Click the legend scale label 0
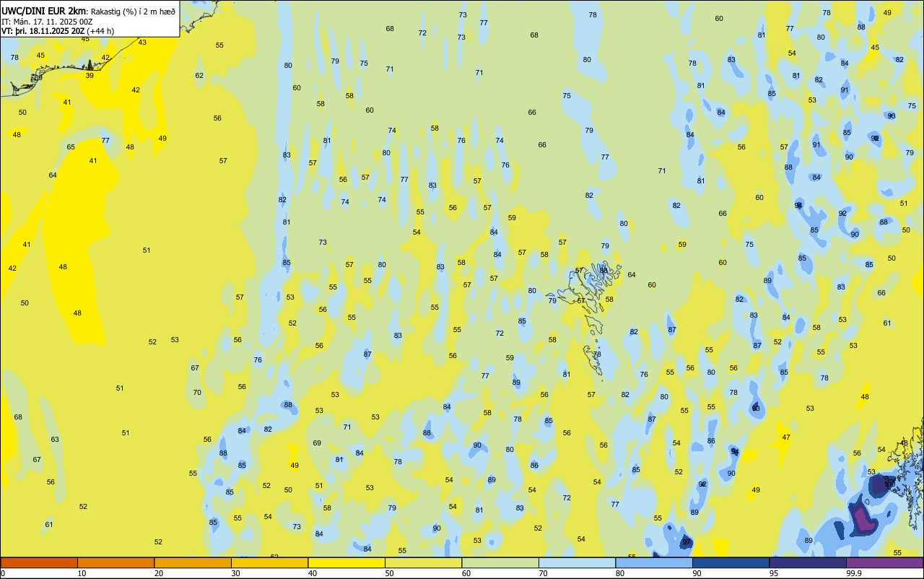This screenshot has height=579, width=924. pyautogui.click(x=3, y=573)
